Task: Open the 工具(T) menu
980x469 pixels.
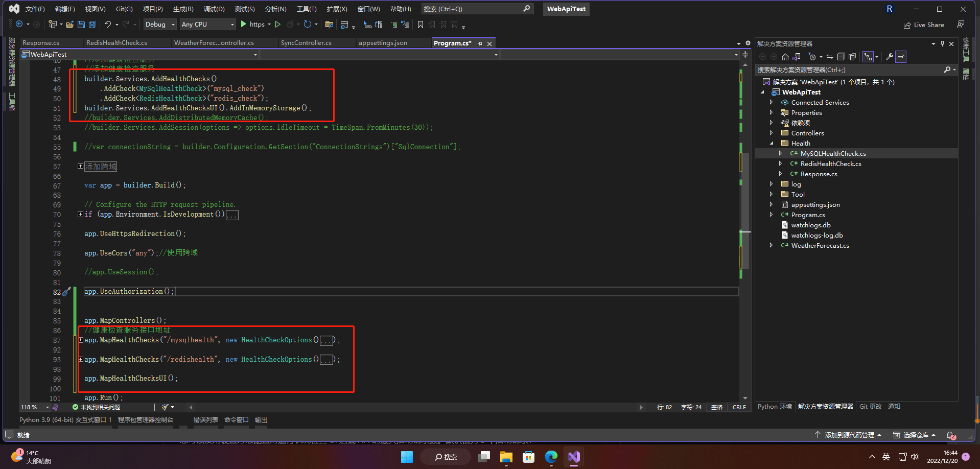Action: point(307,9)
